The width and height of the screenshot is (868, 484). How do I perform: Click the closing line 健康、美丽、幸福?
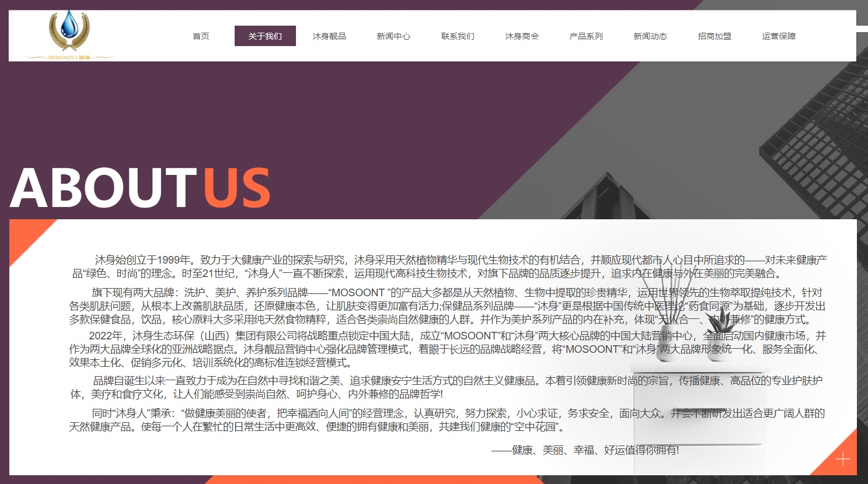click(585, 450)
